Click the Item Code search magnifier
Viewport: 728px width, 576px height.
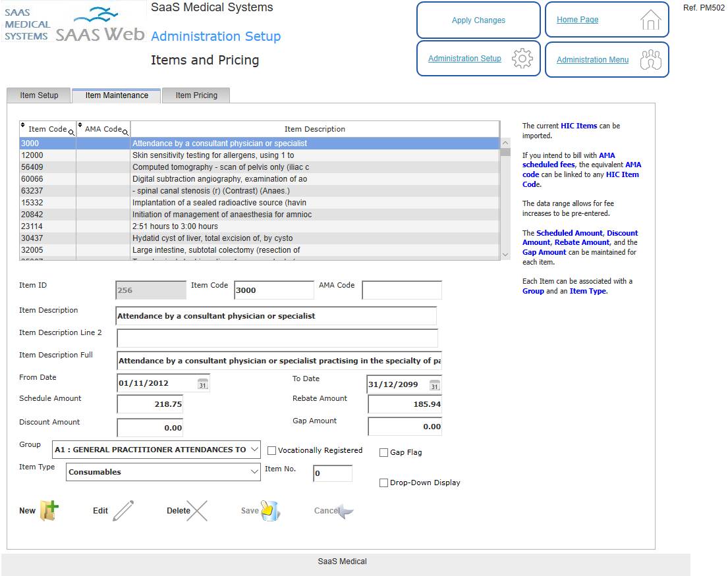coord(72,132)
